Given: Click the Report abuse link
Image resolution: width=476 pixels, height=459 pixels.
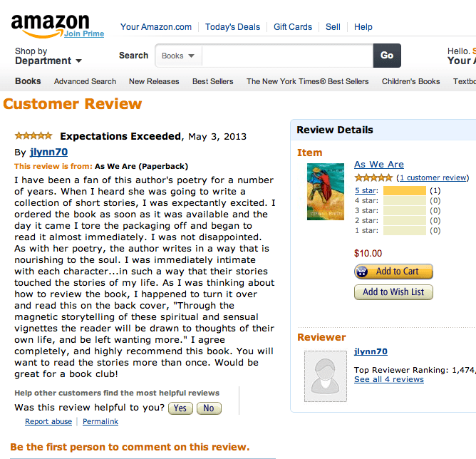Looking at the screenshot, I should tap(48, 422).
